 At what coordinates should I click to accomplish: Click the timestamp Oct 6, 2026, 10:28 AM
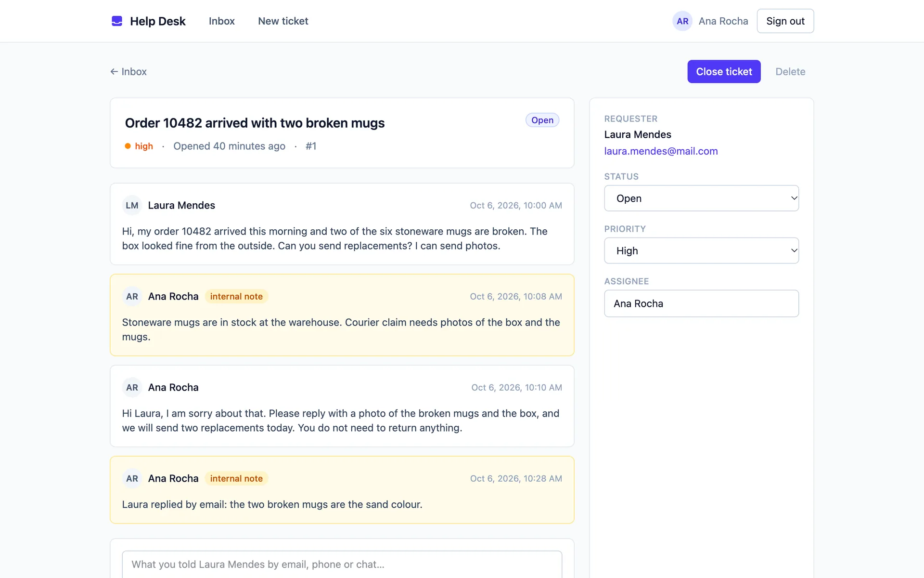tap(516, 478)
